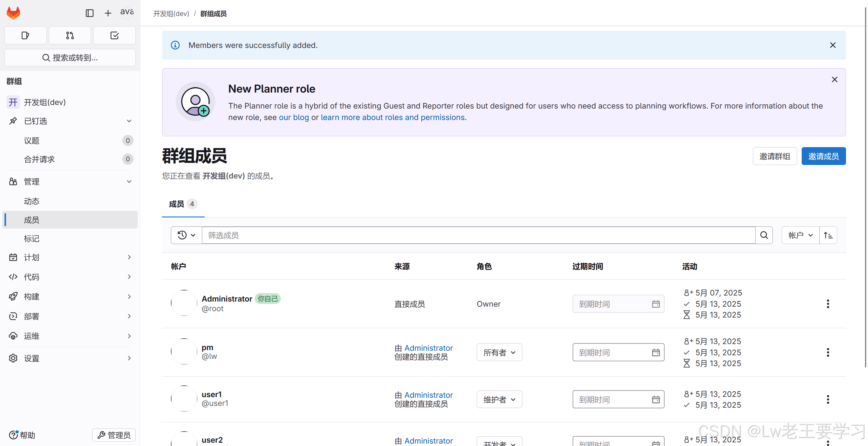The height and width of the screenshot is (446, 868).
Task: Click the GitLab fox logo
Action: click(x=14, y=13)
